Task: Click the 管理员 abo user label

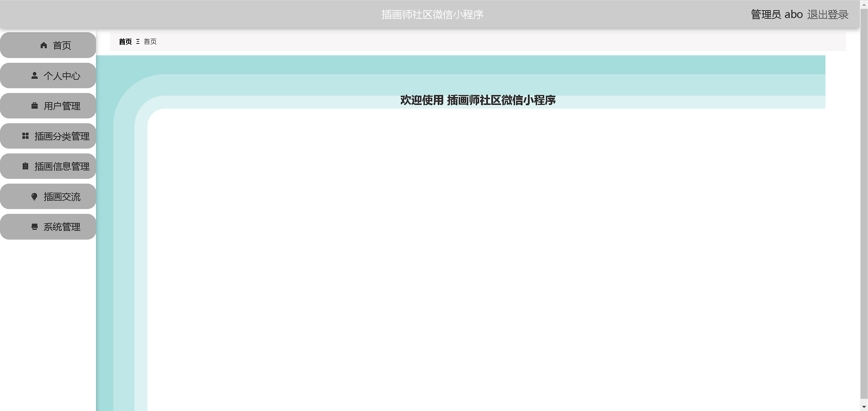Action: click(x=777, y=15)
